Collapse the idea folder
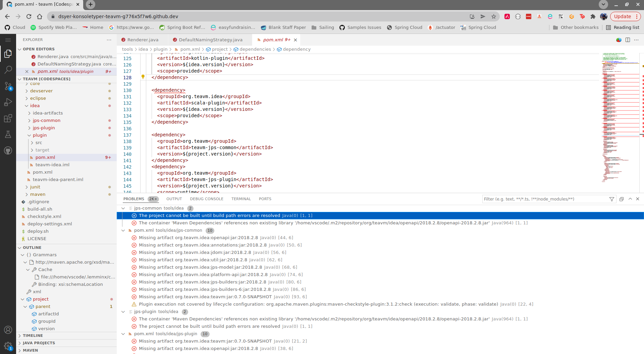This screenshot has width=644, height=354. click(27, 106)
